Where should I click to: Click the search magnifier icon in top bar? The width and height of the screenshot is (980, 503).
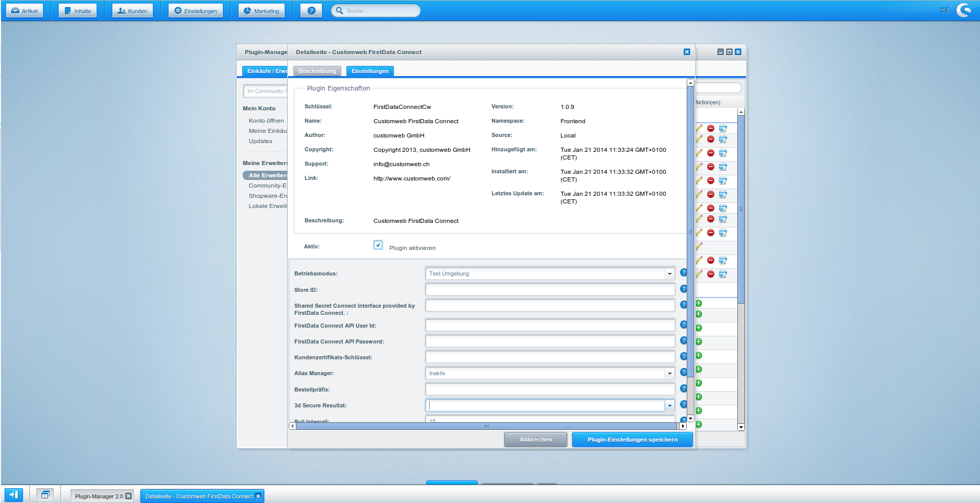339,11
